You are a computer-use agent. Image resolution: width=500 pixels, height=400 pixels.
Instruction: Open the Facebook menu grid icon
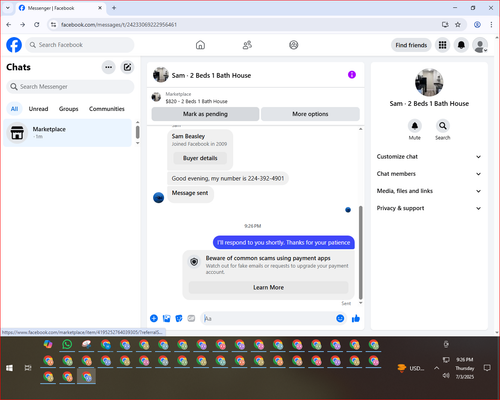(x=442, y=45)
